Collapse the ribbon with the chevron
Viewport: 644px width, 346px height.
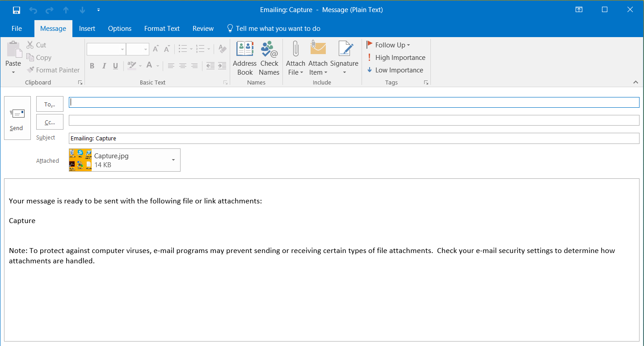[636, 82]
